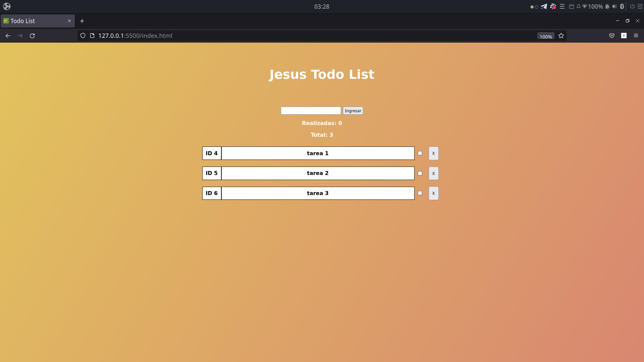The height and width of the screenshot is (362, 644).
Task: Open the tray list menu icon
Action: [562, 6]
